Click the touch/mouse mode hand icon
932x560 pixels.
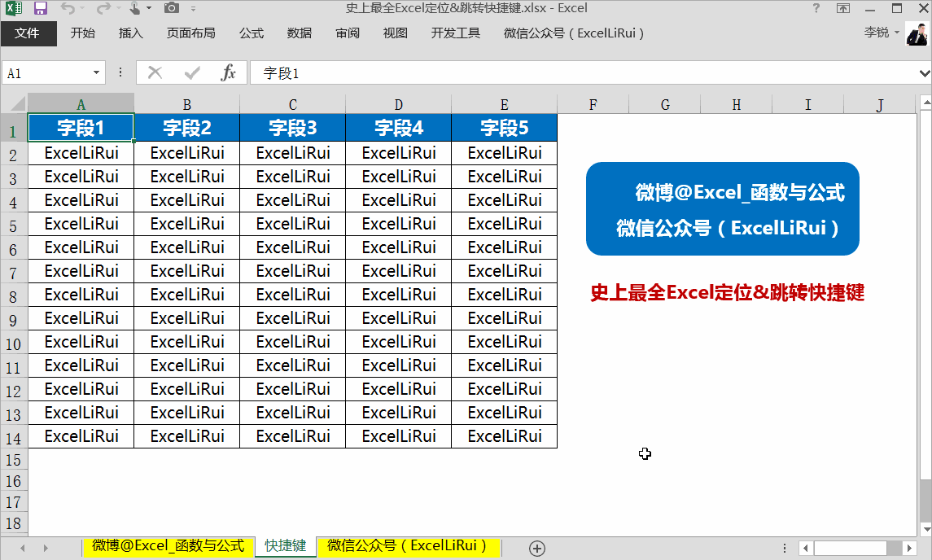tap(135, 8)
